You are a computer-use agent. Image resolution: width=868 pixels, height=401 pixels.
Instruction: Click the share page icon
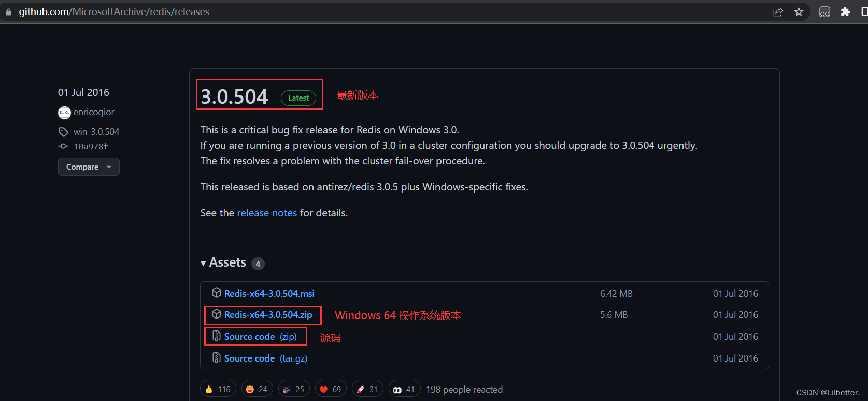click(778, 12)
